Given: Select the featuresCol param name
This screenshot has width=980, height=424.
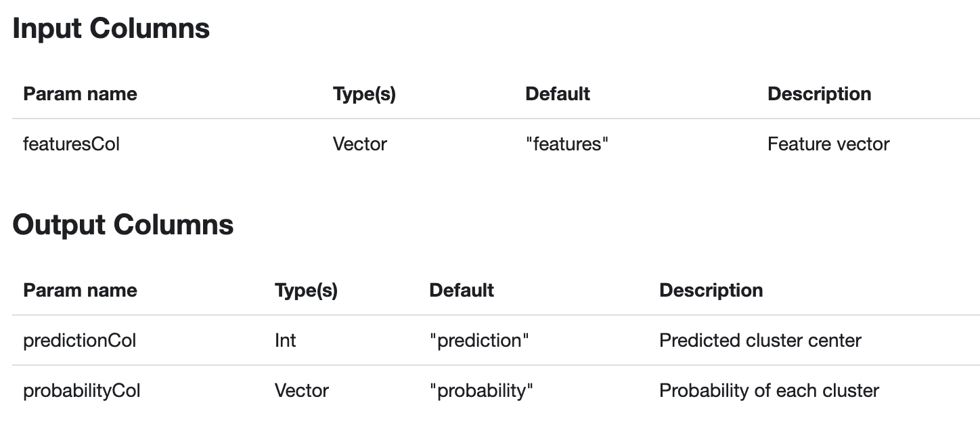Looking at the screenshot, I should (71, 144).
